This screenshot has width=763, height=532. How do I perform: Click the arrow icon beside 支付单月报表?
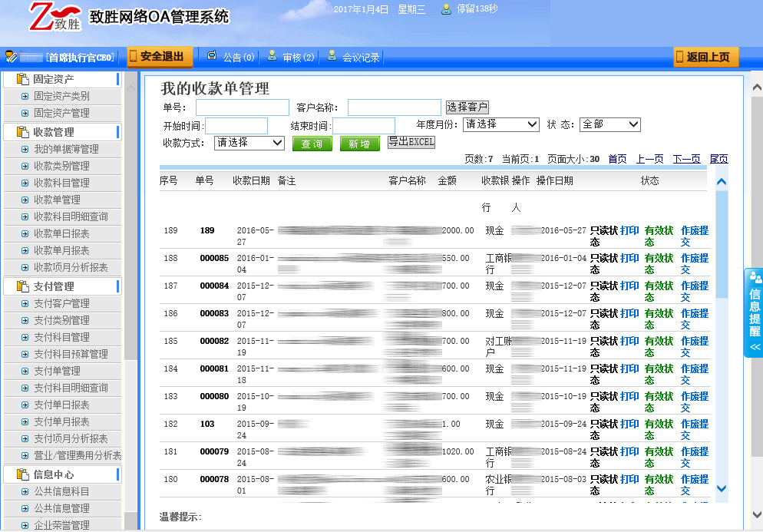(25, 421)
